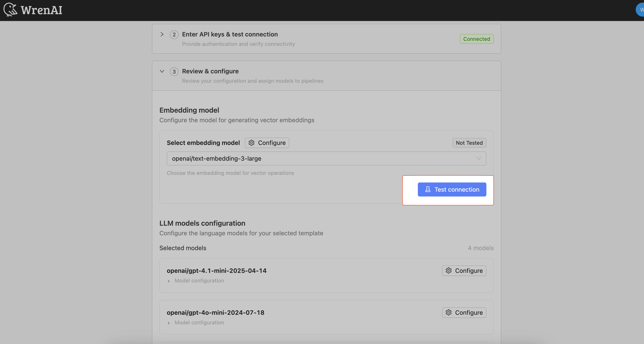The width and height of the screenshot is (644, 344).
Task: Click the gear icon beside openai/gpt-4o-mini-2024-07-18
Action: click(449, 313)
